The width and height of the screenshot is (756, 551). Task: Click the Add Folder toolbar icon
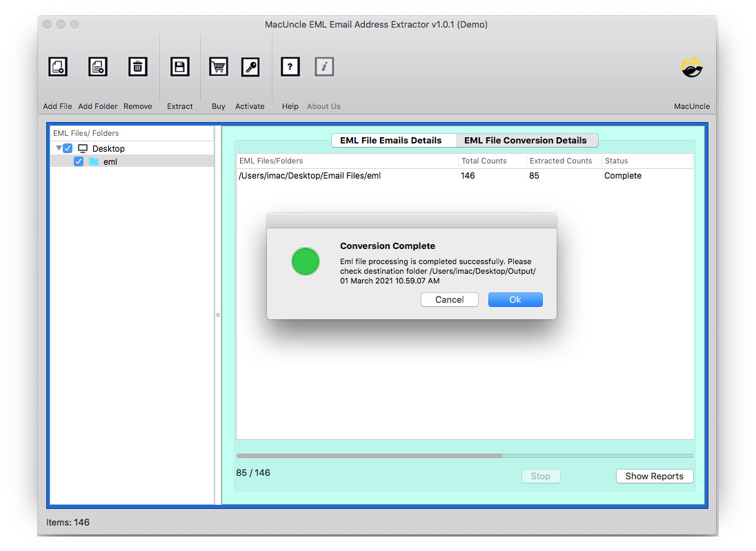[x=98, y=66]
